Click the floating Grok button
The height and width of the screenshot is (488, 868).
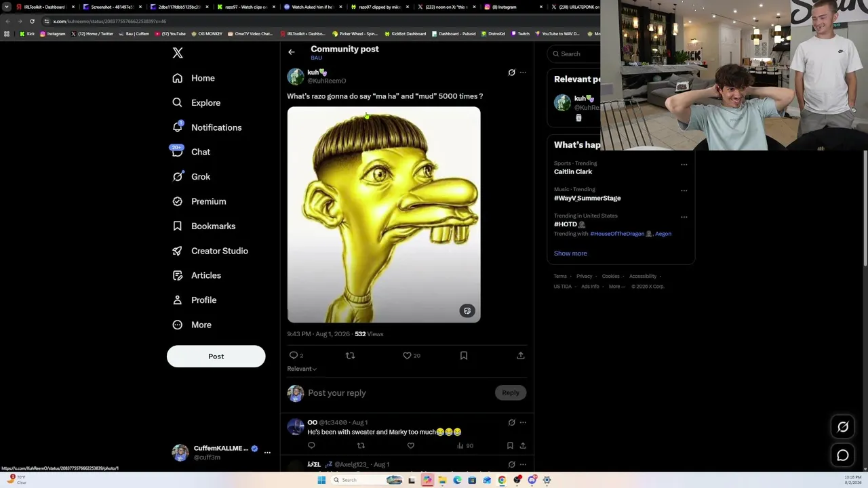pos(843,427)
